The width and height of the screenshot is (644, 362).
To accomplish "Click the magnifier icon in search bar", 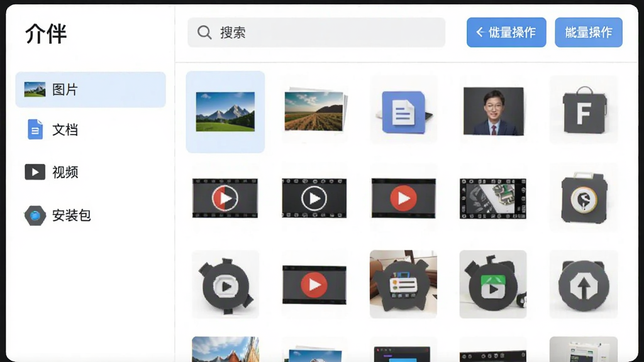I will pyautogui.click(x=204, y=33).
